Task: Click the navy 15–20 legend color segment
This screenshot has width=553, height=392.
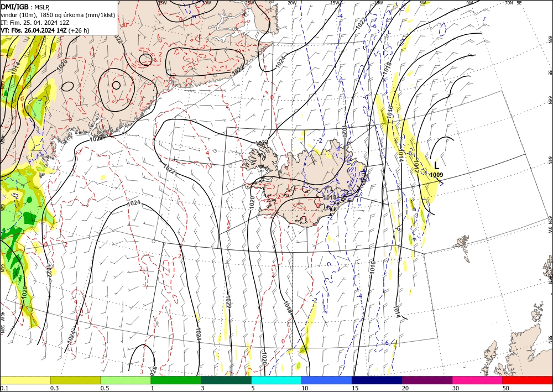Action: [377, 380]
